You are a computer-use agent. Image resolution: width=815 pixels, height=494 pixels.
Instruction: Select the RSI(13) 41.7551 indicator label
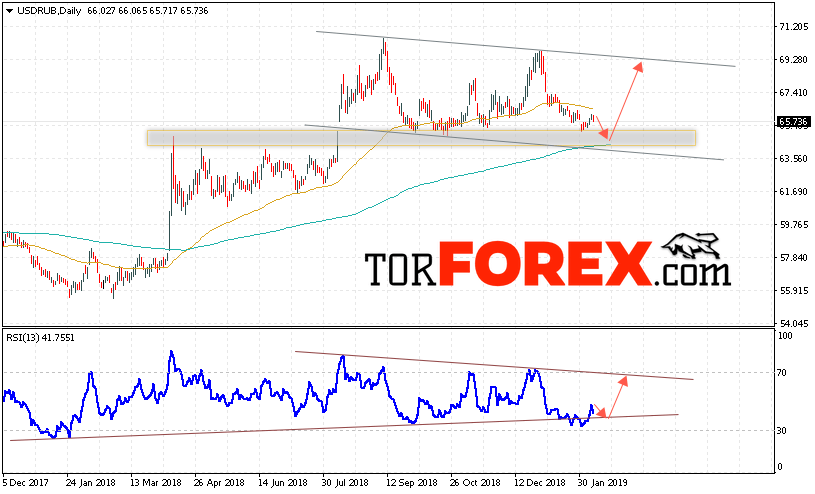[40, 338]
